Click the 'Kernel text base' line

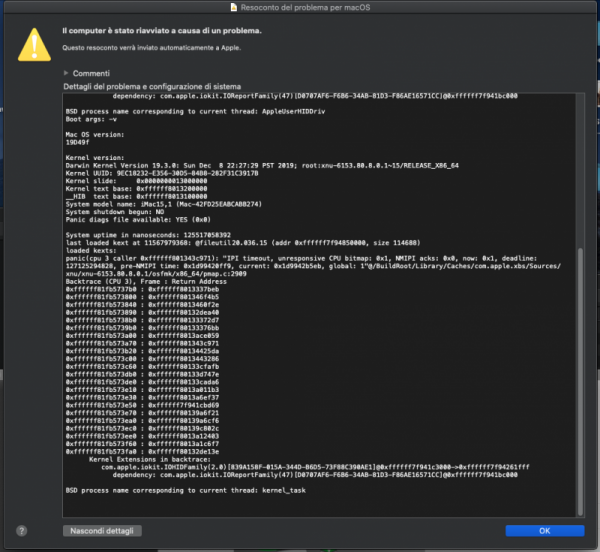pyautogui.click(x=136, y=189)
